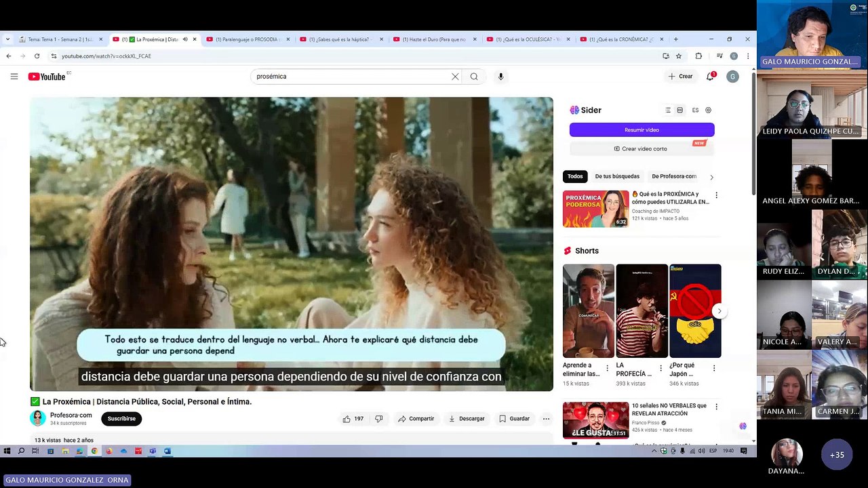
Task: Click the browser address bar URL
Action: (106, 56)
